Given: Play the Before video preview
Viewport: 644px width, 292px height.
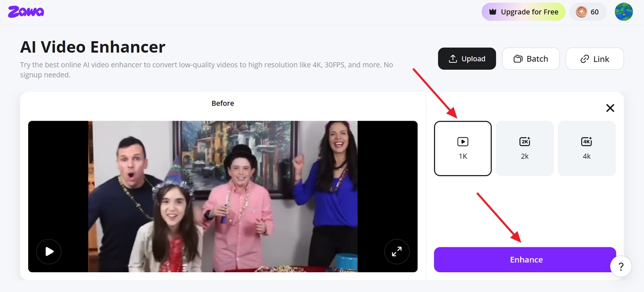Looking at the screenshot, I should click(x=49, y=252).
